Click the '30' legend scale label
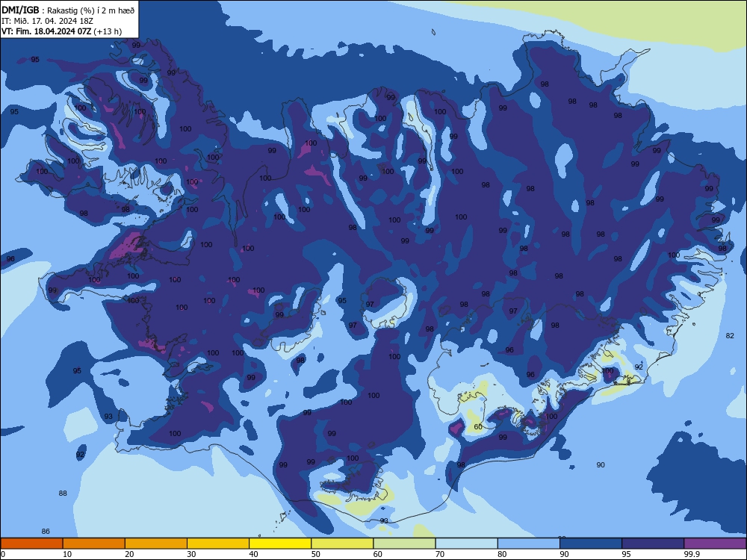The image size is (747, 560). click(x=191, y=554)
